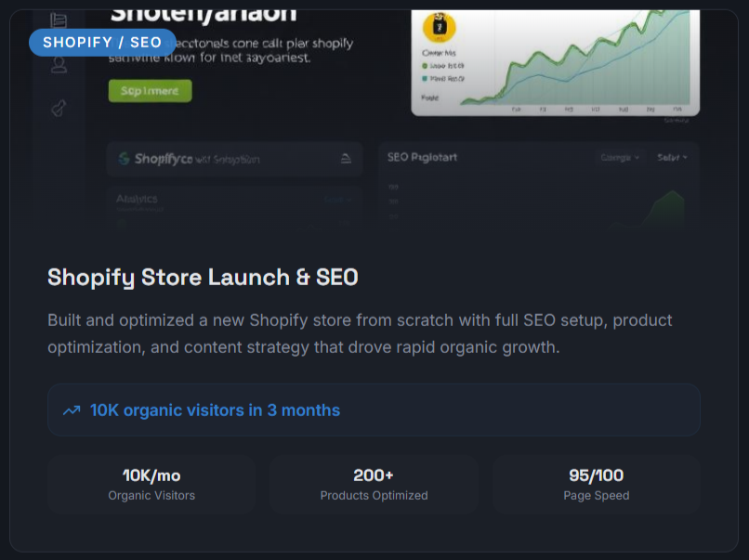This screenshot has height=560, width=749.
Task: Click the menu icon in Shopify panel
Action: click(346, 159)
